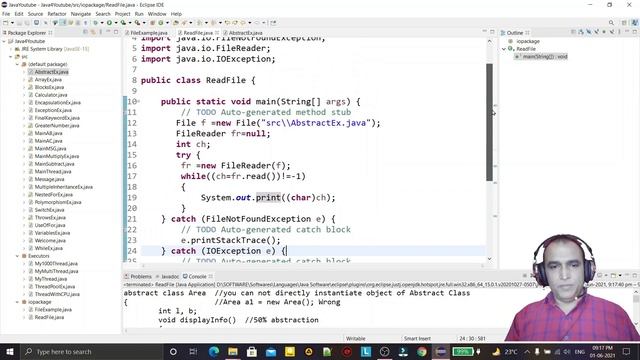Image resolution: width=640 pixels, height=360 pixels.
Task: Maximize the editor area
Action: [x=492, y=32]
